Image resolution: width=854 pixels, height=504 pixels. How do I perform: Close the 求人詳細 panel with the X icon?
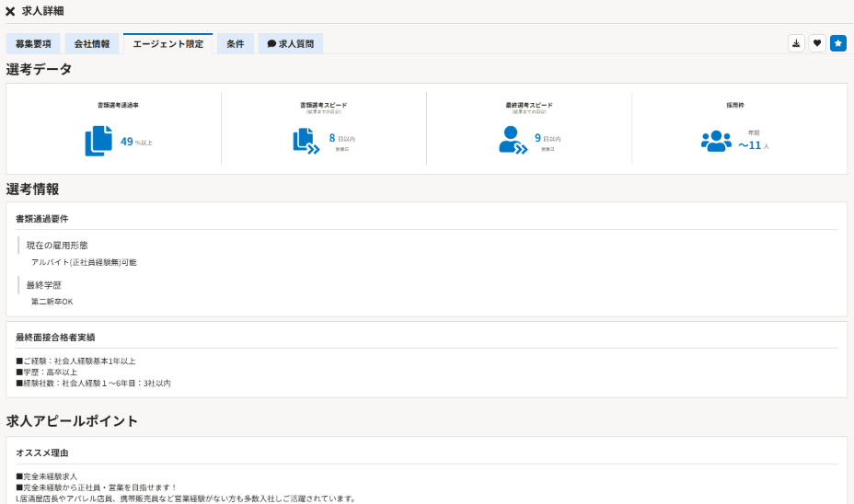[10, 11]
